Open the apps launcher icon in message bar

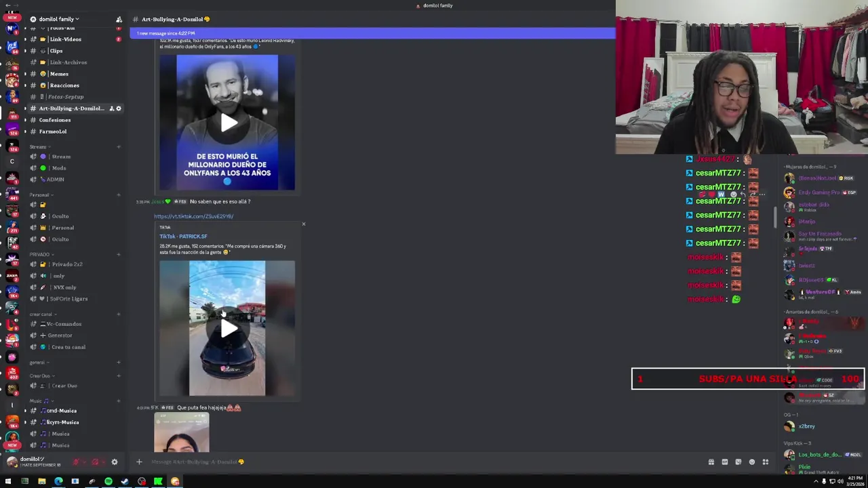pos(765,462)
